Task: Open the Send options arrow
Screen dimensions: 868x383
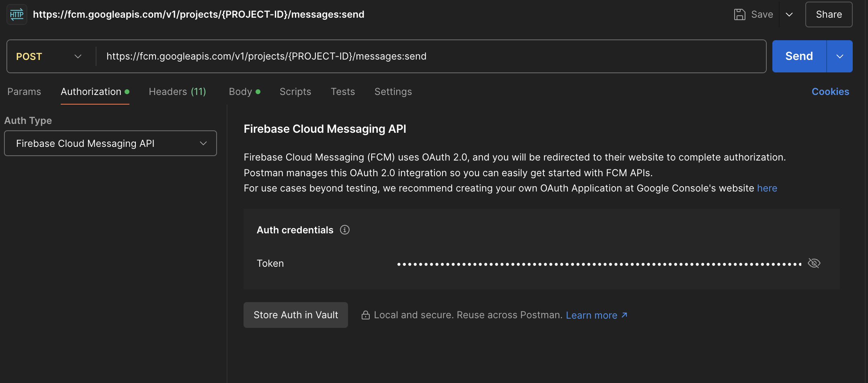Action: (x=839, y=56)
